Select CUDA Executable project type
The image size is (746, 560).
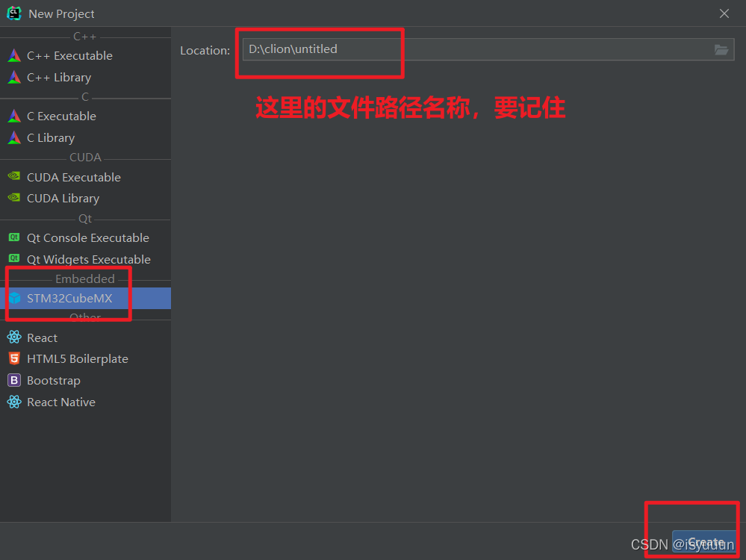(86, 177)
